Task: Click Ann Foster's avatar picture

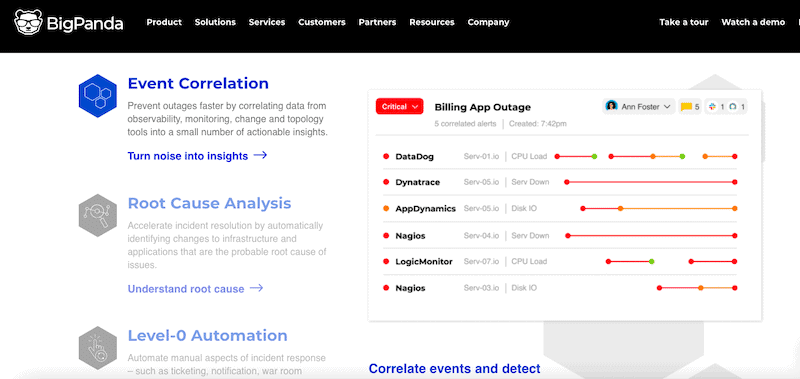Action: [x=611, y=106]
